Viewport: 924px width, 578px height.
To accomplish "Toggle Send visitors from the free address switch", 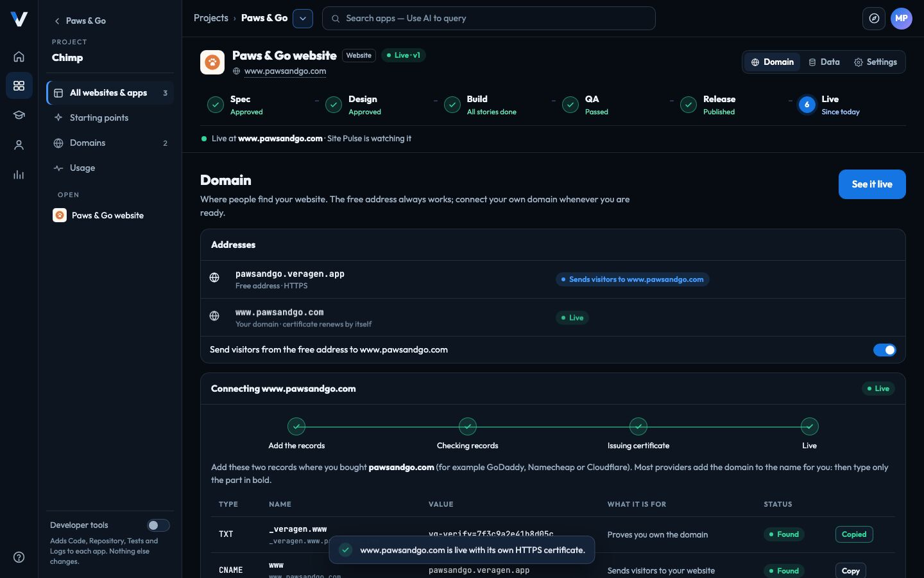I will [x=885, y=350].
